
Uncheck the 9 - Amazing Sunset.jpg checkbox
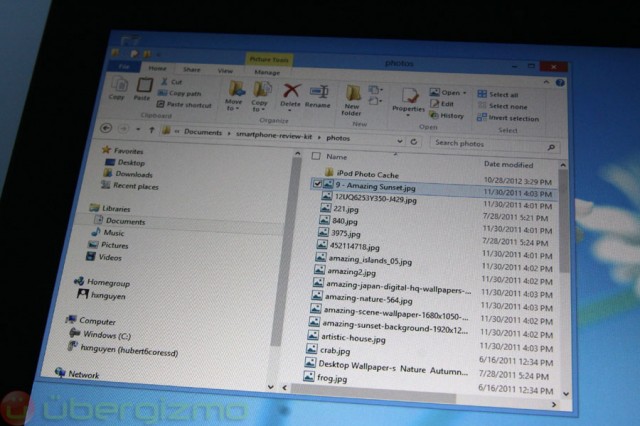(317, 184)
